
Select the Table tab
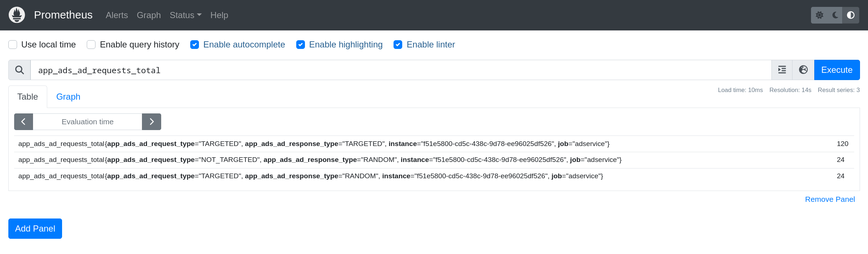tap(28, 97)
